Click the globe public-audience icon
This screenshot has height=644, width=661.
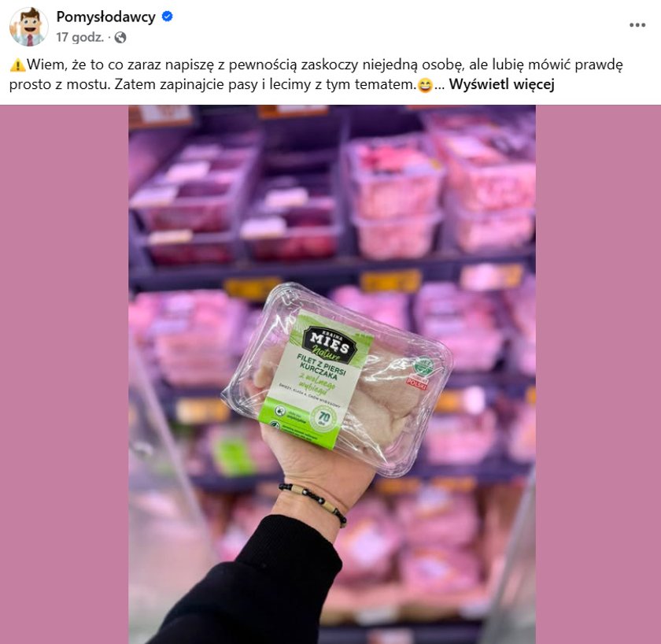120,38
